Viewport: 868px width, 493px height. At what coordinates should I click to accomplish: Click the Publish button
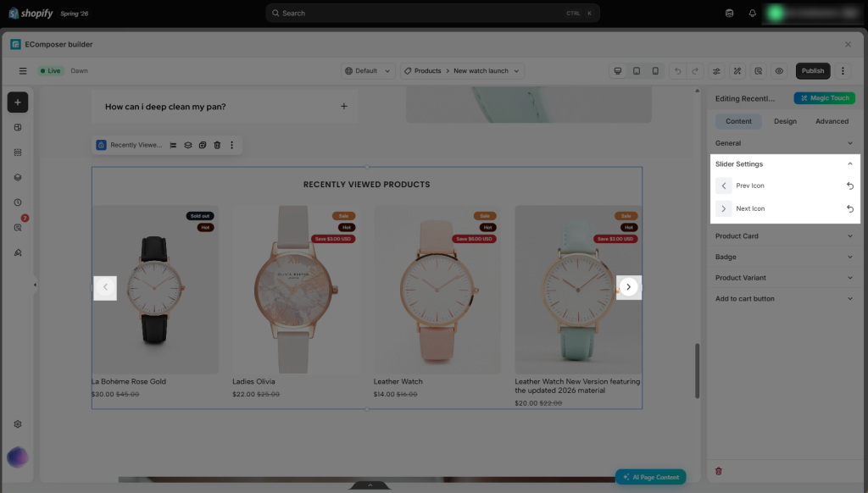813,71
